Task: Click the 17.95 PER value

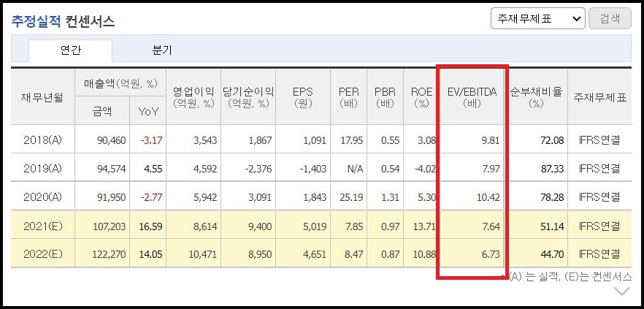Action: coord(352,140)
